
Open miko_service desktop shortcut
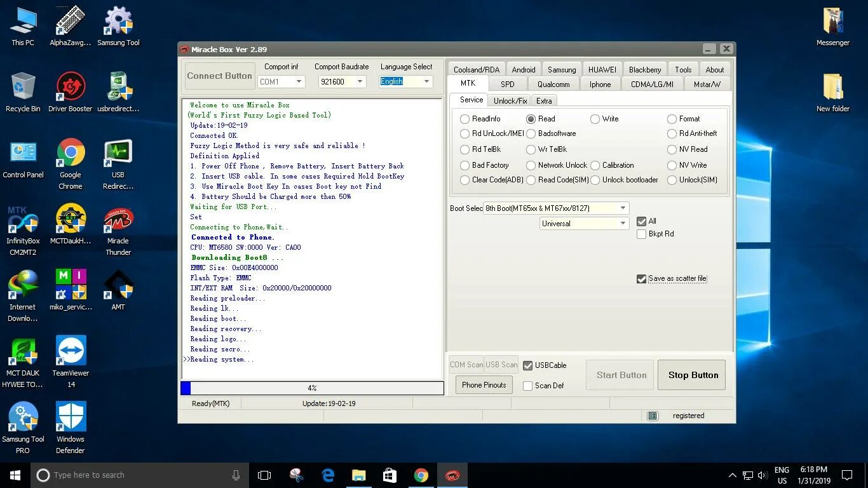pos(70,290)
